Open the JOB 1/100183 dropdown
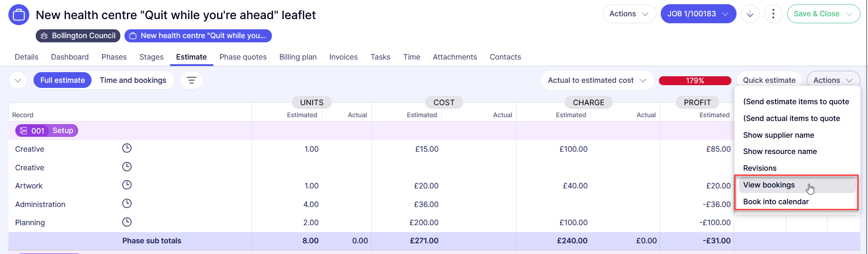 point(698,14)
